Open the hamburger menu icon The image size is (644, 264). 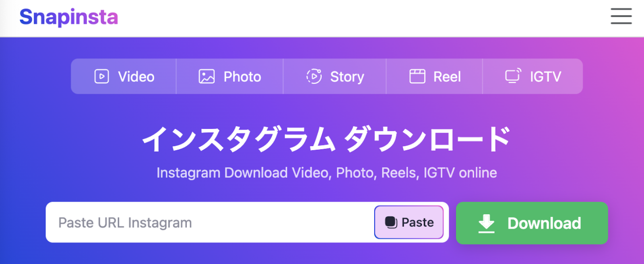coord(621,16)
